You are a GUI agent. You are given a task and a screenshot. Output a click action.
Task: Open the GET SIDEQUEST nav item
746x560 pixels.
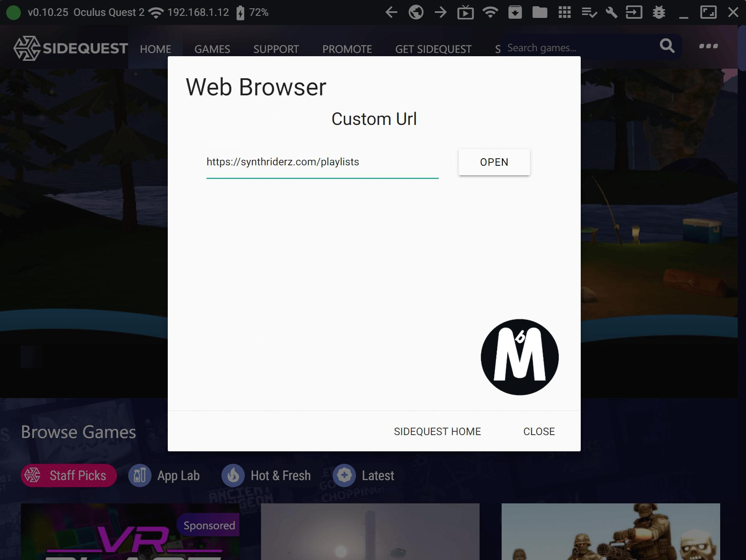433,49
